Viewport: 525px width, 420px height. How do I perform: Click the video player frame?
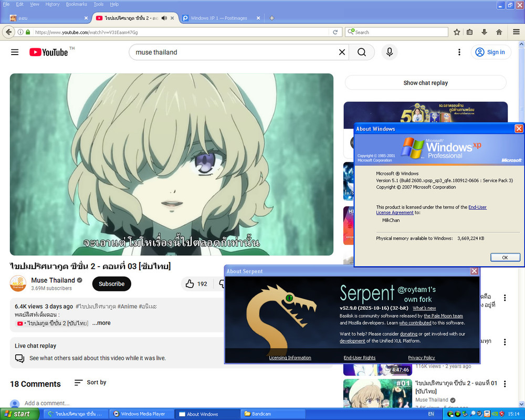click(172, 164)
